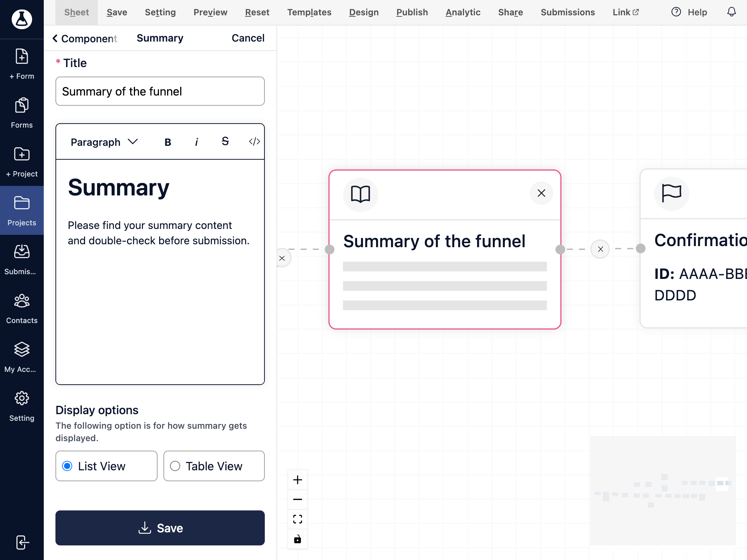
Task: Click the Confirmation card title
Action: (x=701, y=240)
